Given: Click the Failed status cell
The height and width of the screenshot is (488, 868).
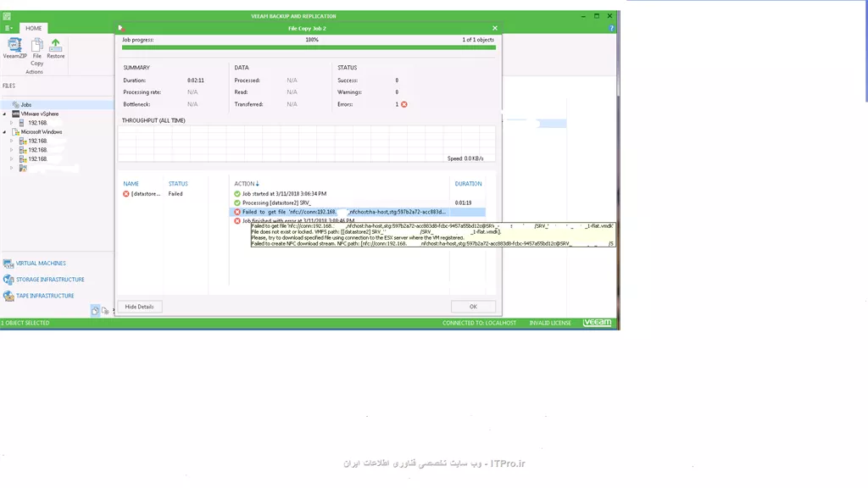Looking at the screenshot, I should tap(175, 194).
